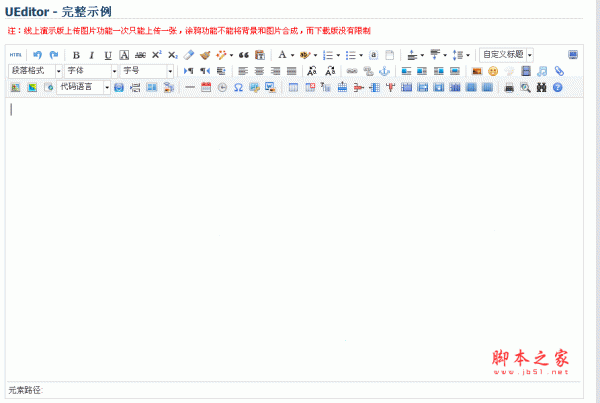The height and width of the screenshot is (403, 600).
Task: Switch to HTML source view
Action: coord(15,55)
